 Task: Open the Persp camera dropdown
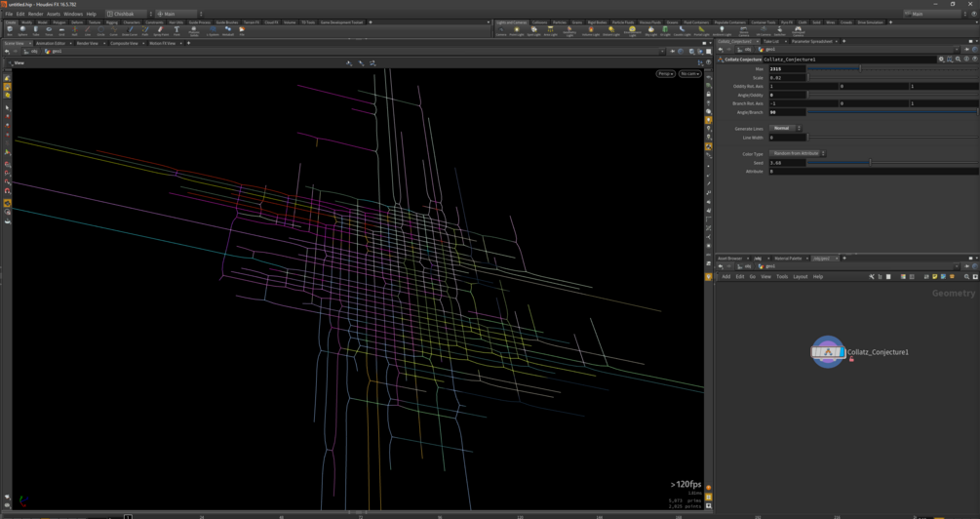pyautogui.click(x=665, y=74)
